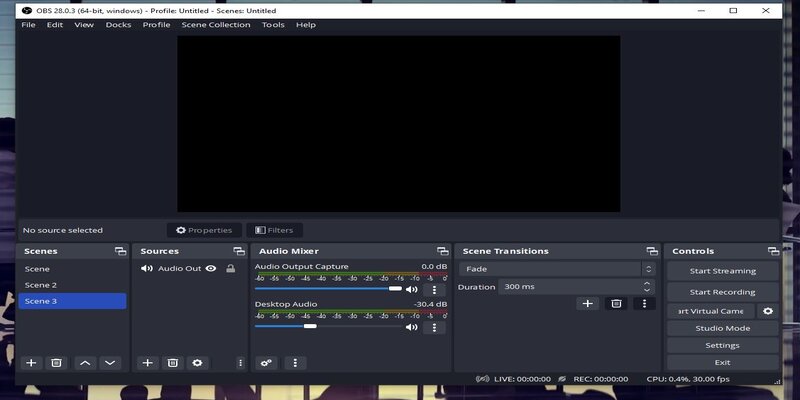Image resolution: width=800 pixels, height=400 pixels.
Task: Click the -30.4 dB level readout
Action: click(430, 304)
